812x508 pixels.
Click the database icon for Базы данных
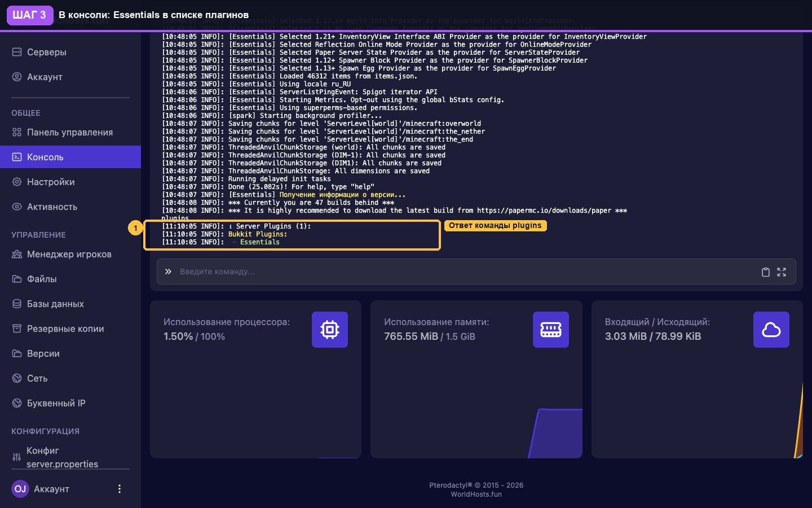click(17, 304)
